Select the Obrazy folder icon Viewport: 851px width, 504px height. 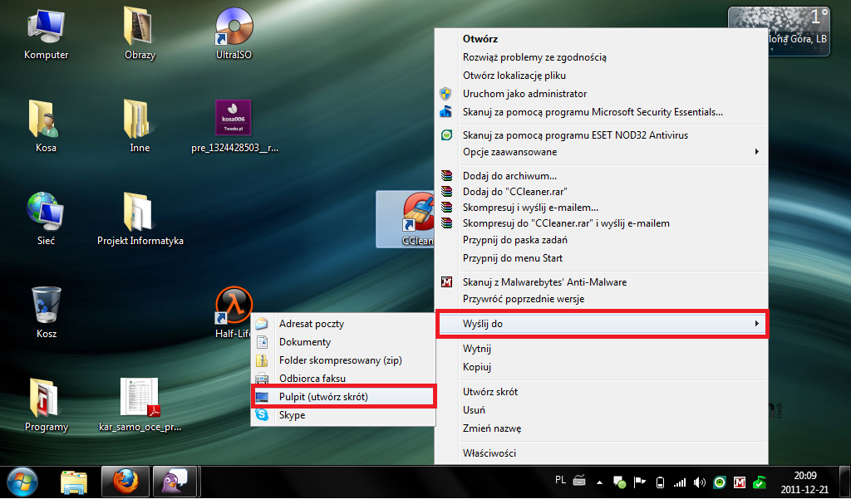pos(140,34)
